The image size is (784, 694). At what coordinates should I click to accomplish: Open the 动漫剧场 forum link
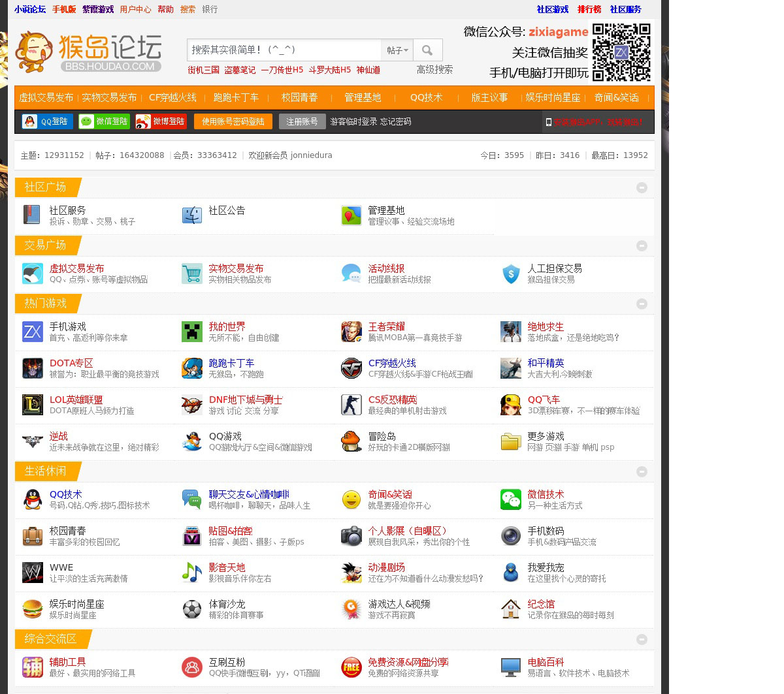(386, 567)
